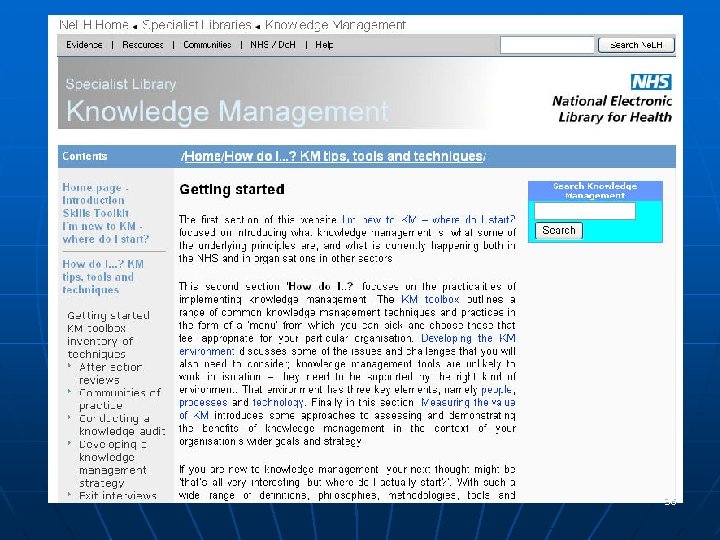Click the Search button under Knowledge Management
Image resolution: width=720 pixels, height=540 pixels.
(559, 231)
